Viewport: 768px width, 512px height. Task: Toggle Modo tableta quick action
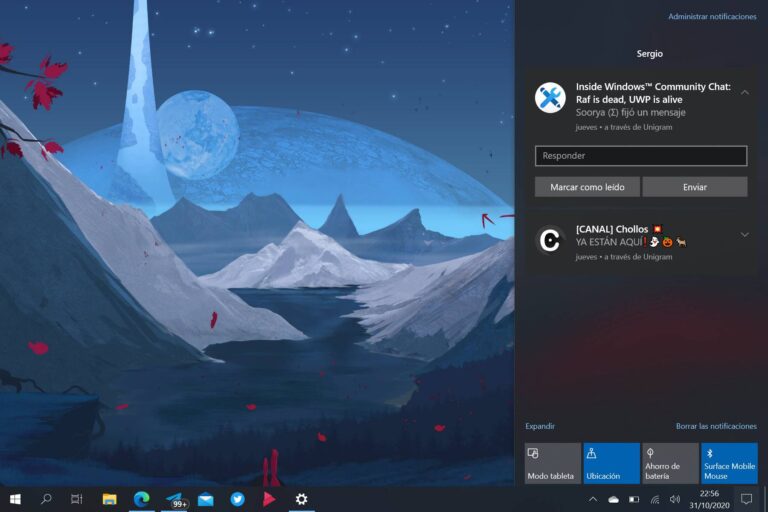552,463
